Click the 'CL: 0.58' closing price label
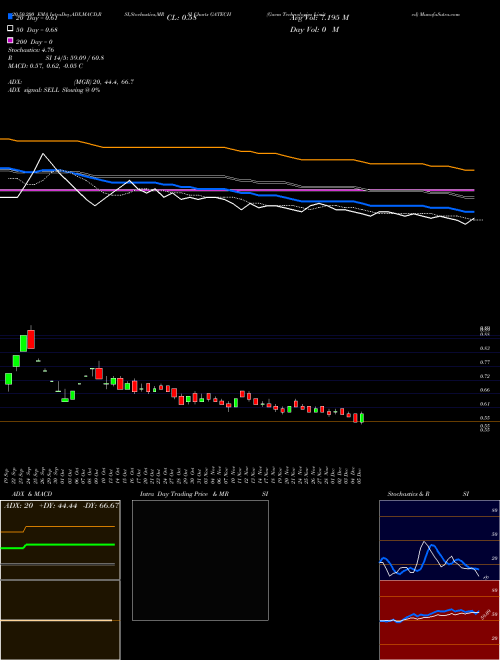 (x=181, y=18)
